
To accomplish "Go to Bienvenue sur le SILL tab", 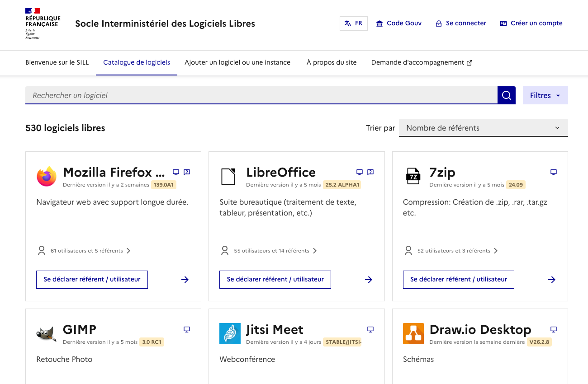I will [x=57, y=63].
